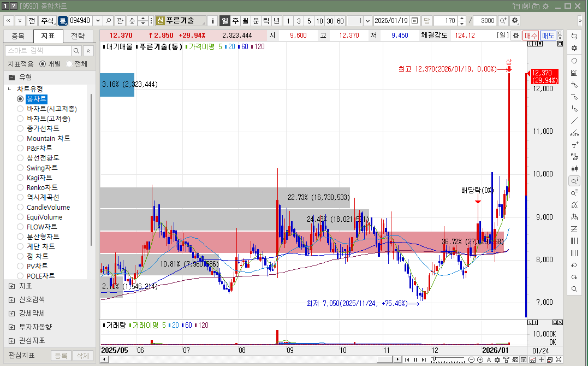Expand the 지표 tree section

11,286
